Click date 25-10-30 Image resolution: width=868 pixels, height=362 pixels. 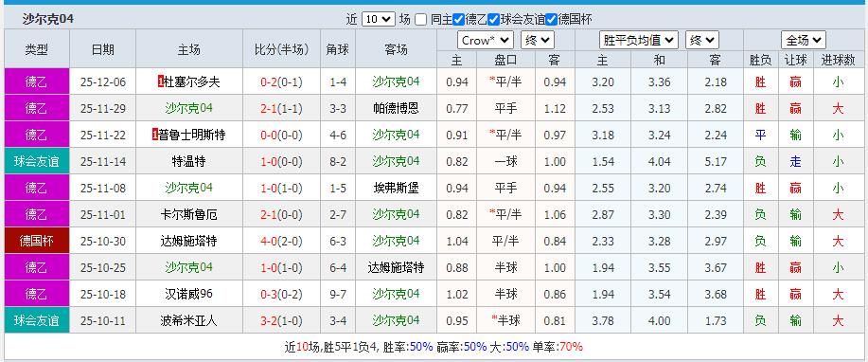[x=102, y=241]
